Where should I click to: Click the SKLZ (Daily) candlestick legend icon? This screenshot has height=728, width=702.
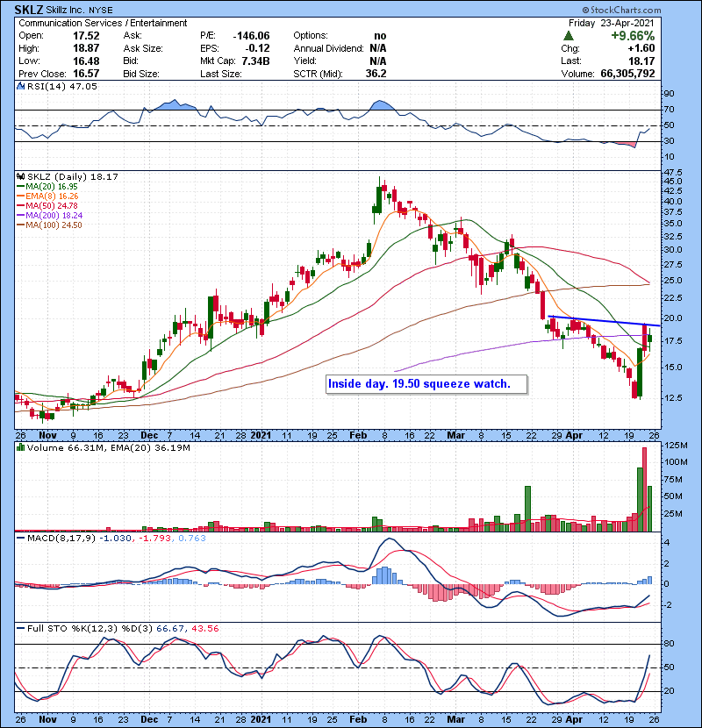click(x=20, y=176)
